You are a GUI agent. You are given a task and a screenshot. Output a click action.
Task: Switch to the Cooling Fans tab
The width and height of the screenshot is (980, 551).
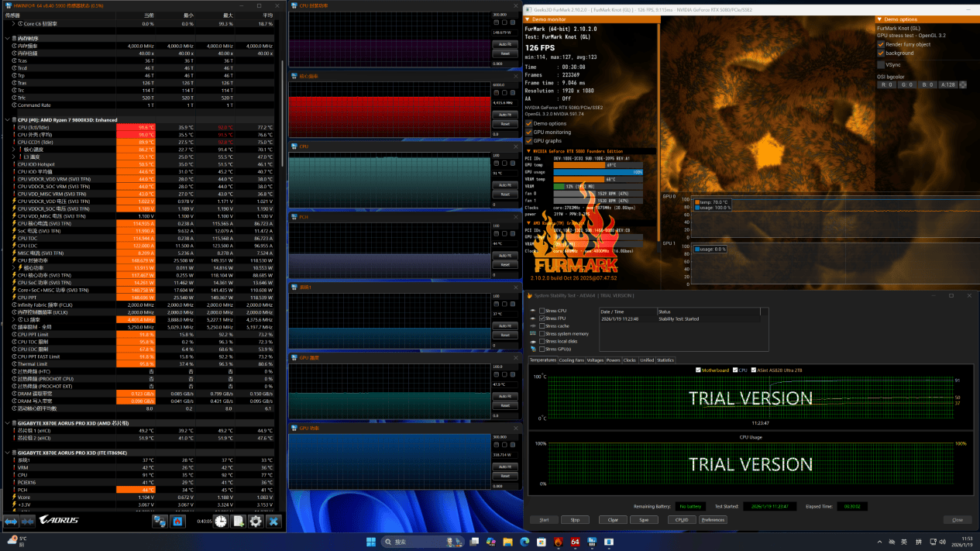pos(572,360)
